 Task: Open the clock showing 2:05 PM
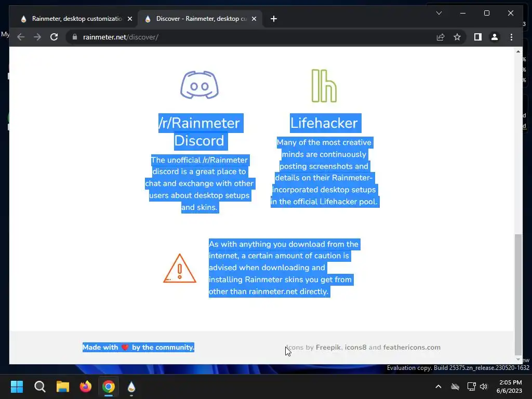coord(510,387)
